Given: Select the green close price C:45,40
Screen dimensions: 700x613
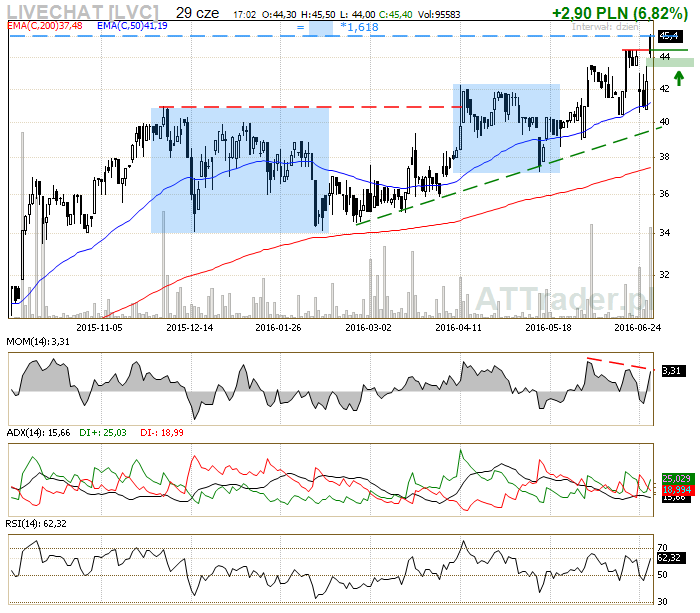Looking at the screenshot, I should point(396,15).
